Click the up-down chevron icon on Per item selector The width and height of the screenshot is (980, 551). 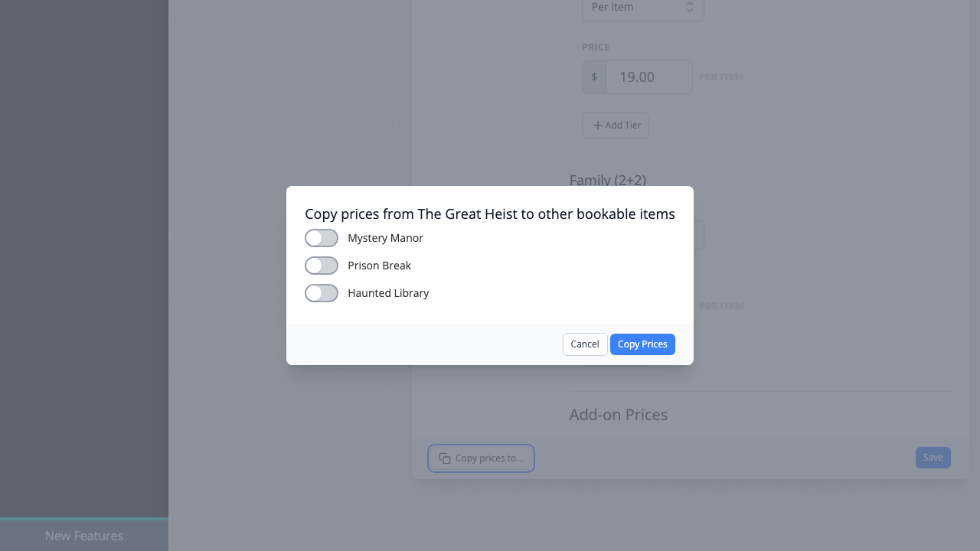689,7
